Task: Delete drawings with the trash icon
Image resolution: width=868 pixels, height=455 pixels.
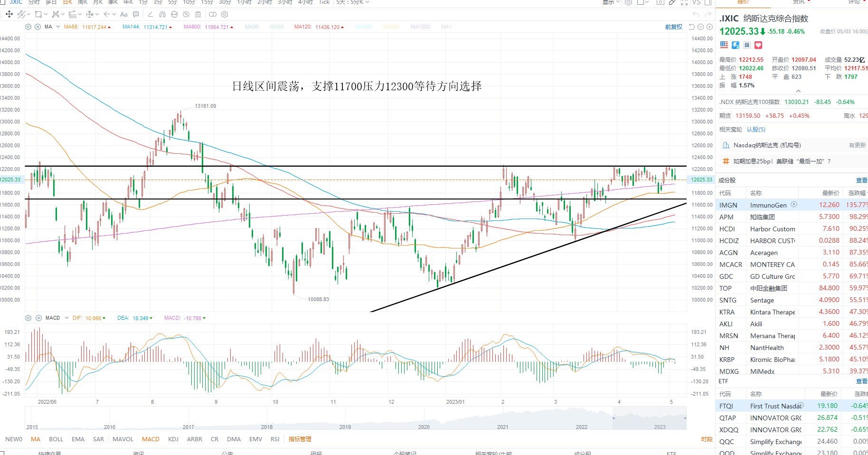Action: pos(198,14)
